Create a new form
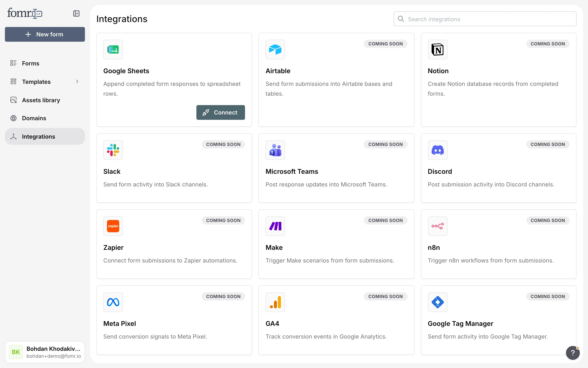The height and width of the screenshot is (368, 588). [45, 34]
